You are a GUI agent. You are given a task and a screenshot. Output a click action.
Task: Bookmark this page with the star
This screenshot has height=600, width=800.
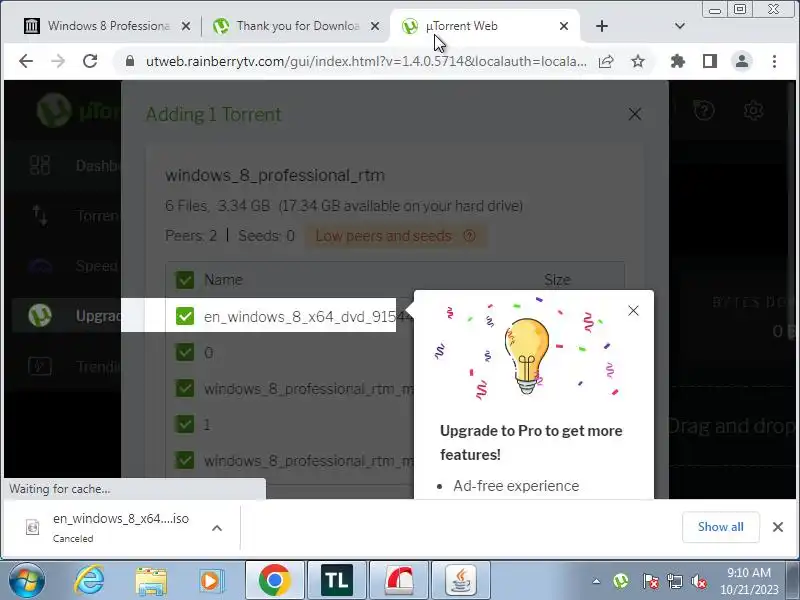tap(638, 62)
